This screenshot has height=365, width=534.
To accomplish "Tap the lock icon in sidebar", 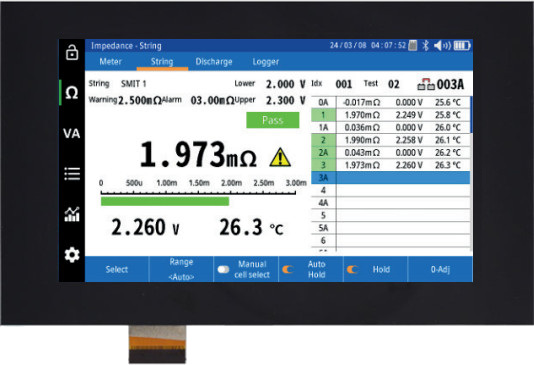I will [72, 52].
